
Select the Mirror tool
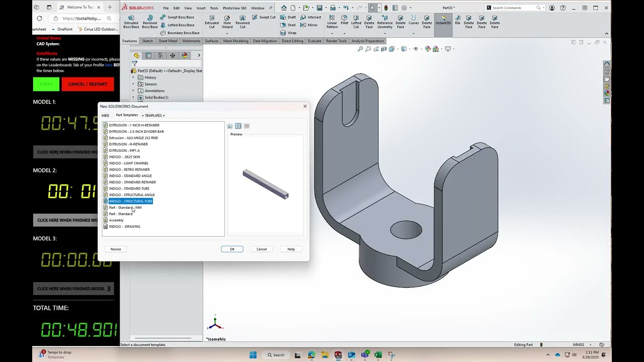(309, 25)
